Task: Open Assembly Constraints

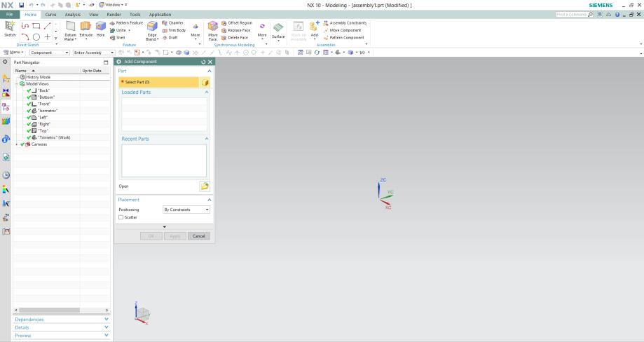Action: (x=345, y=23)
